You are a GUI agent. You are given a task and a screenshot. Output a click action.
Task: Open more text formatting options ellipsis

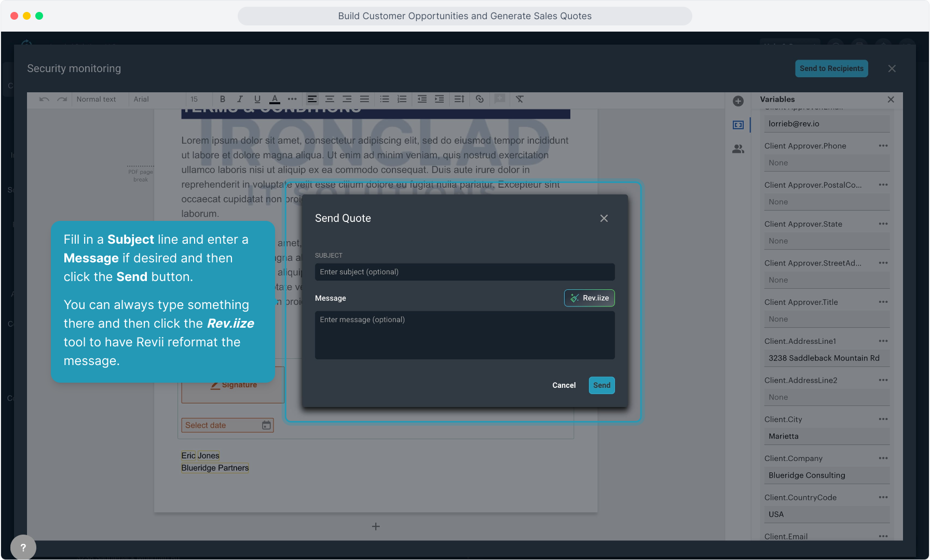click(x=292, y=99)
